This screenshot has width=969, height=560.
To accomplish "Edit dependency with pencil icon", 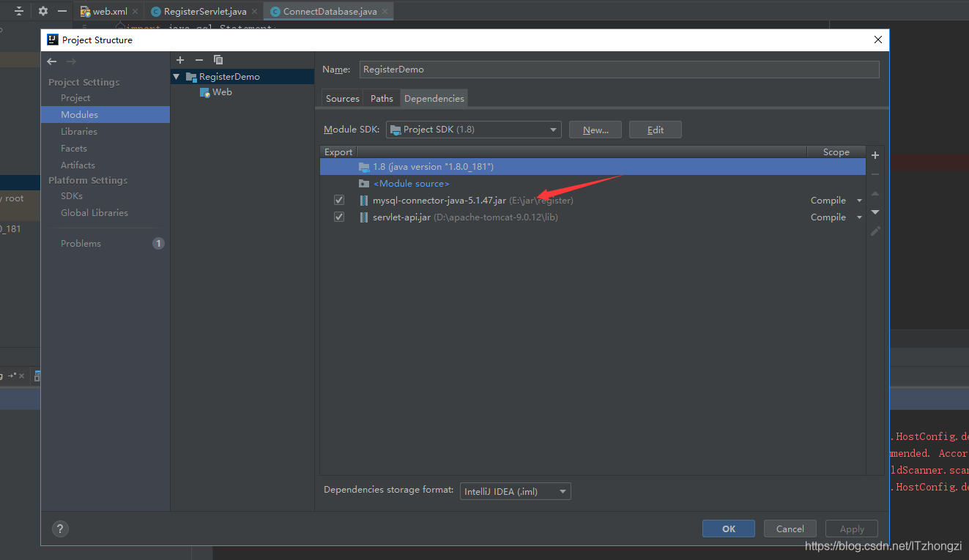I will (875, 231).
